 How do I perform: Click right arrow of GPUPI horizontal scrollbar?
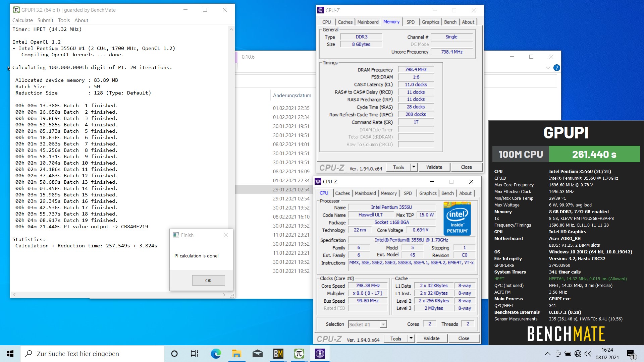pos(224,295)
